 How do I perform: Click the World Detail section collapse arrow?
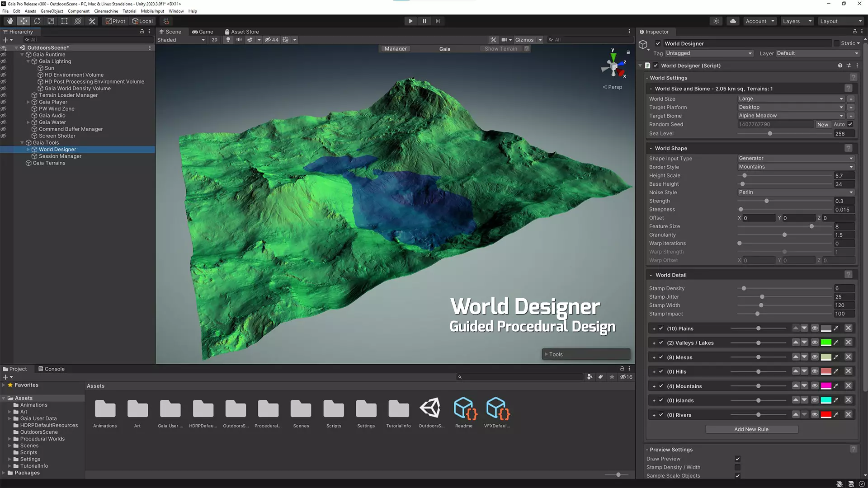(x=651, y=275)
